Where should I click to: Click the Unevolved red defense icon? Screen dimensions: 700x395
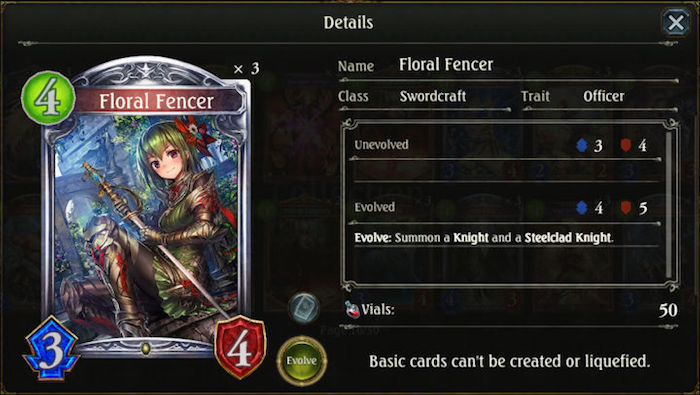pos(626,145)
